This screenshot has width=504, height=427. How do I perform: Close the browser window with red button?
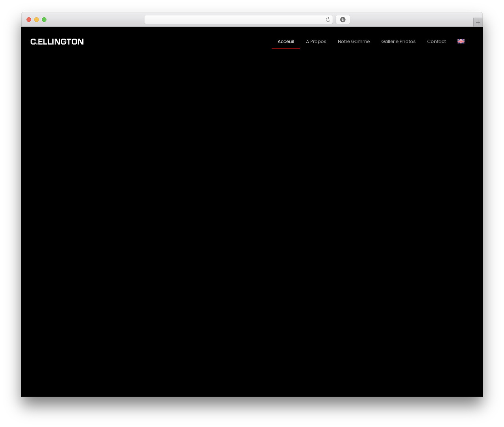29,20
